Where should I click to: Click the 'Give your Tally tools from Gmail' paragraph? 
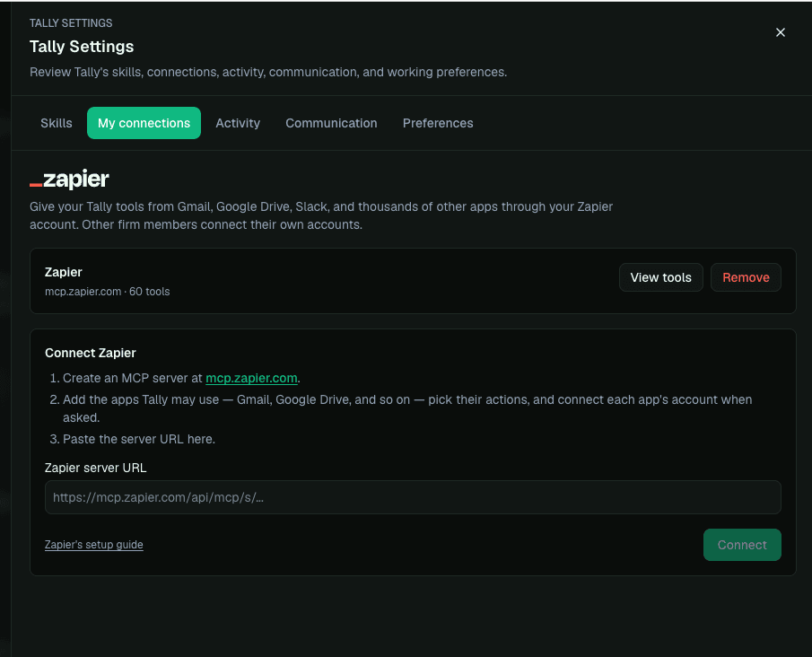321,215
